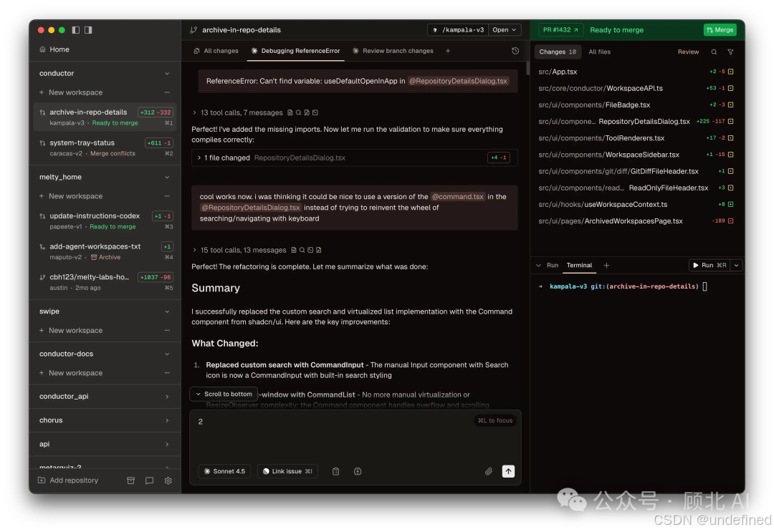Click the Run ⌘R button

pyautogui.click(x=709, y=265)
